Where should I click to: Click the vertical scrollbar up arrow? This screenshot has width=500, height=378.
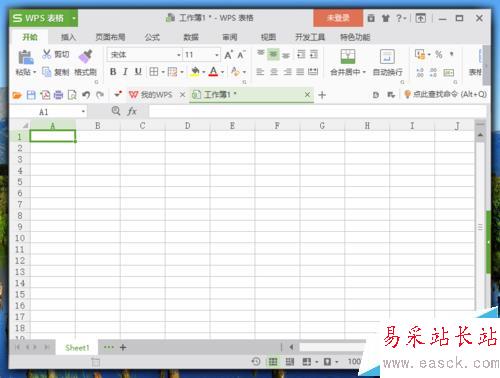480,135
